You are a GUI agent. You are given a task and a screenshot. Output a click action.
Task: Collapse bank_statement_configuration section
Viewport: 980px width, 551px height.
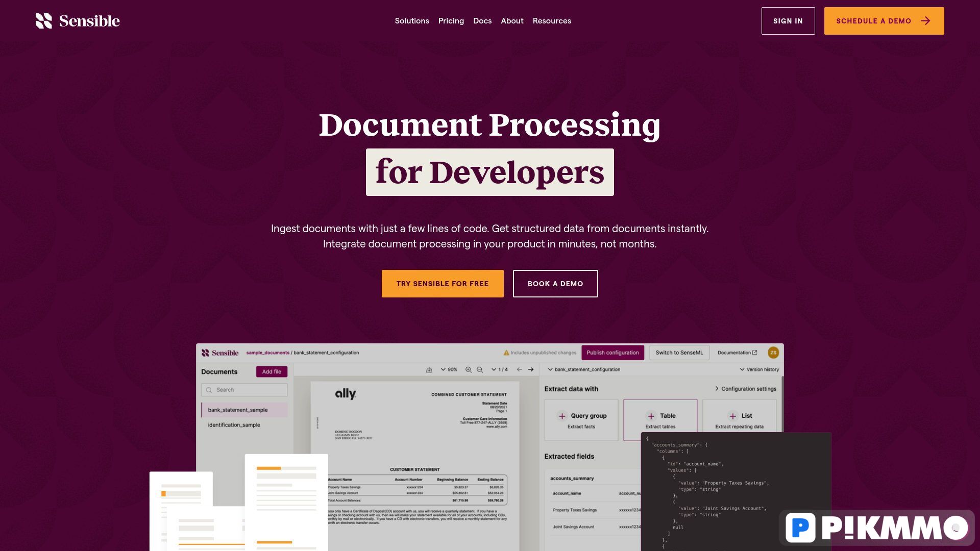(x=584, y=369)
